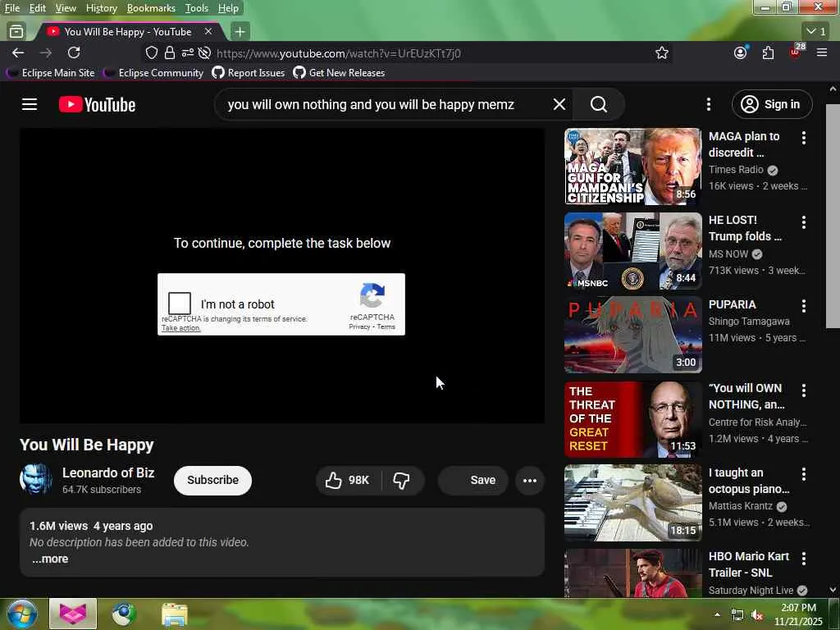Image resolution: width=840 pixels, height=630 pixels.
Task: Expand description with ...more
Action: [x=50, y=559]
